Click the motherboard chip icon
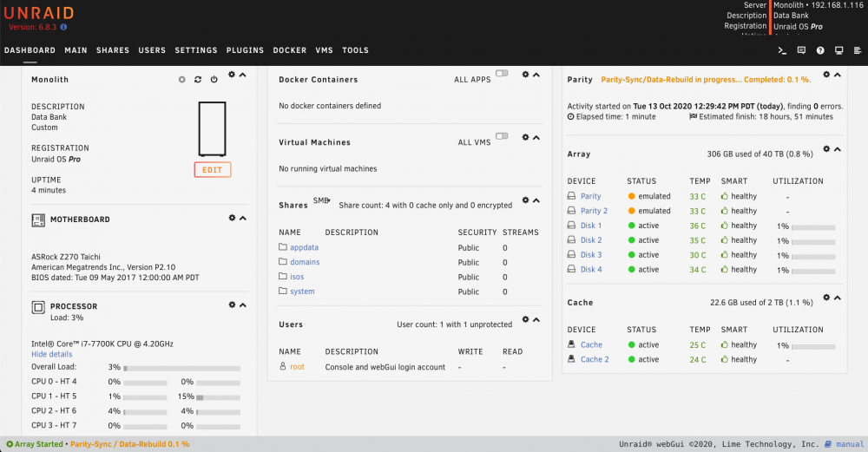 pyautogui.click(x=38, y=220)
